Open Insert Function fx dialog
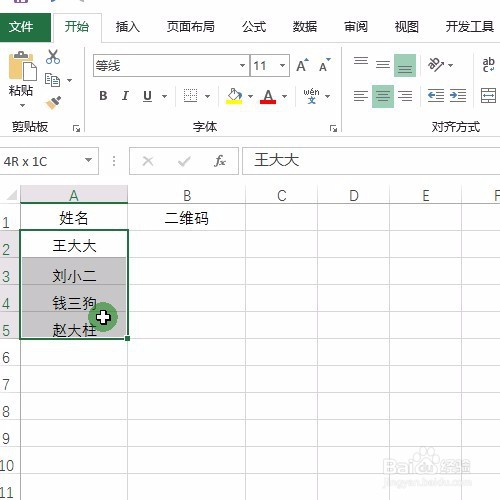The width and height of the screenshot is (500, 500). pyautogui.click(x=220, y=161)
